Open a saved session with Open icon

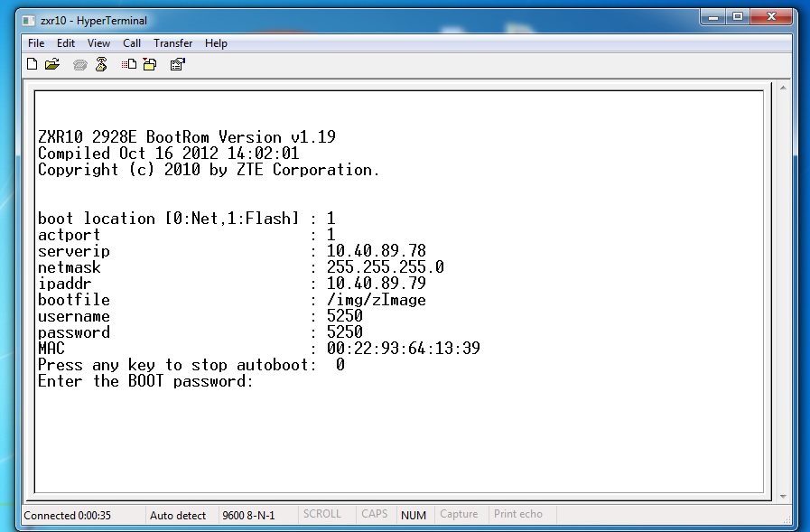(52, 64)
